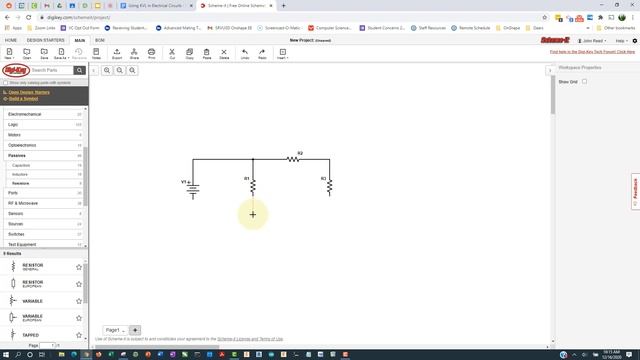Star the VARIABLE EUROPEAN resistor part
The height and width of the screenshot is (360, 640).
(x=79, y=318)
